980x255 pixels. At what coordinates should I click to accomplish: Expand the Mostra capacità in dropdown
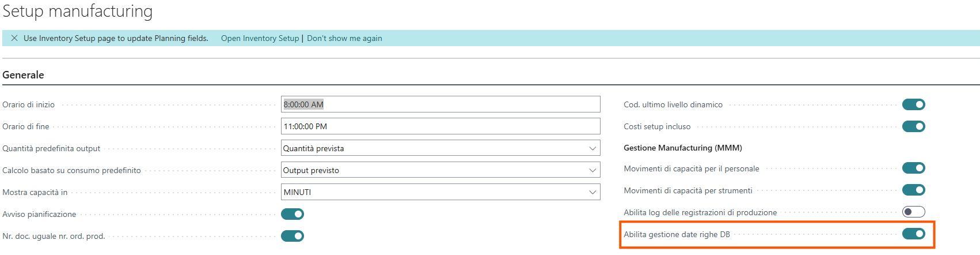click(592, 192)
